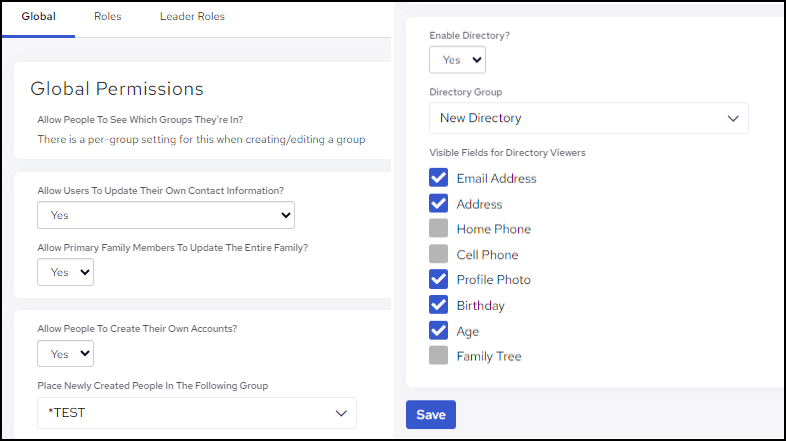Screen dimensions: 786x441
Task: Uncheck the Age checkbox
Action: [439, 330]
